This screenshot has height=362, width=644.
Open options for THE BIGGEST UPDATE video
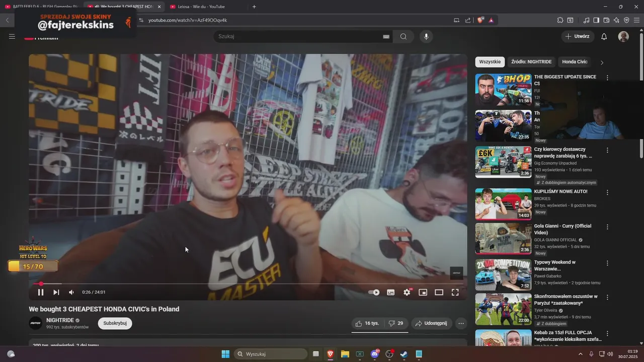(607, 78)
